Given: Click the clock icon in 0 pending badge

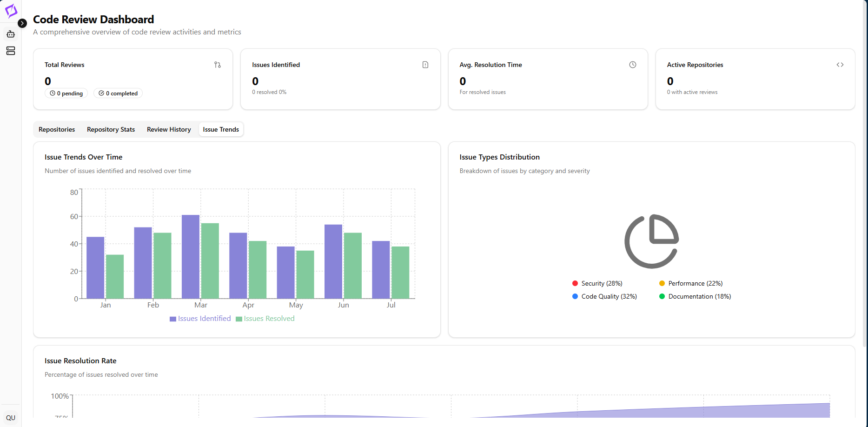Looking at the screenshot, I should 53,93.
